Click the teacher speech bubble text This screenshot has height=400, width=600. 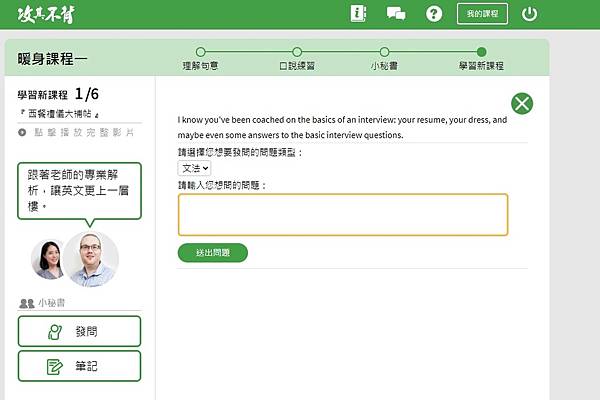tap(78, 191)
